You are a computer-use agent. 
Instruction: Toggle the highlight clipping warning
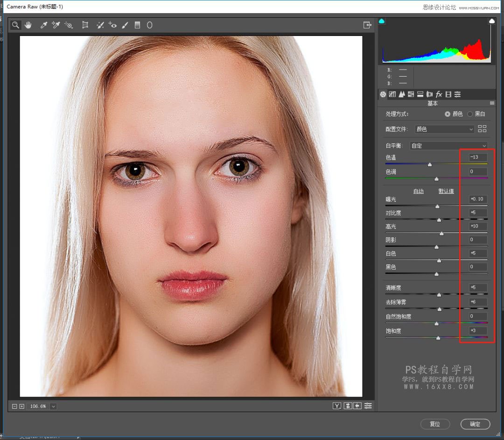pyautogui.click(x=491, y=21)
